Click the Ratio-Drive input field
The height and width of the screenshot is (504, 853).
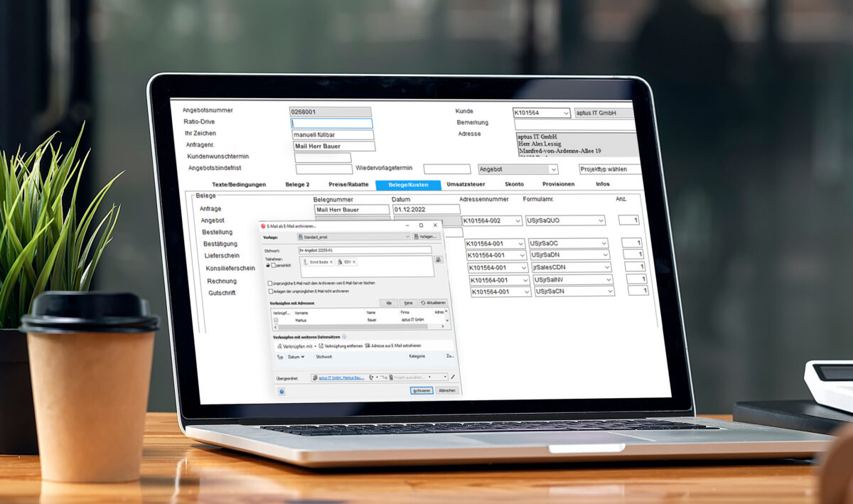pyautogui.click(x=331, y=123)
